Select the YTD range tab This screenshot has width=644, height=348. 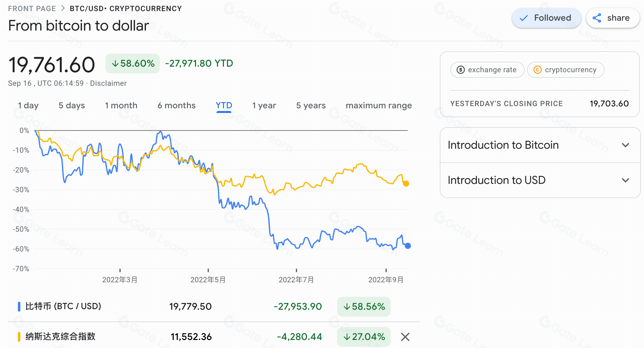coord(224,106)
